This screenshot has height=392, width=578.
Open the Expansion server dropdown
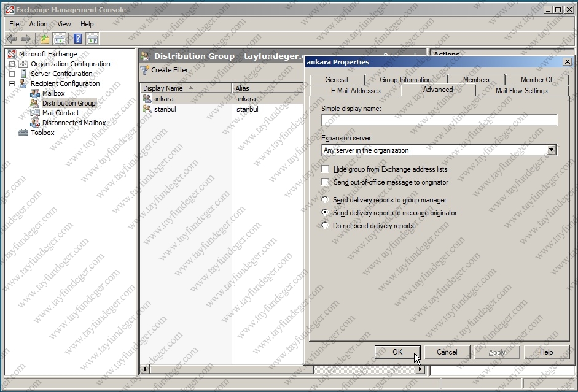[552, 150]
